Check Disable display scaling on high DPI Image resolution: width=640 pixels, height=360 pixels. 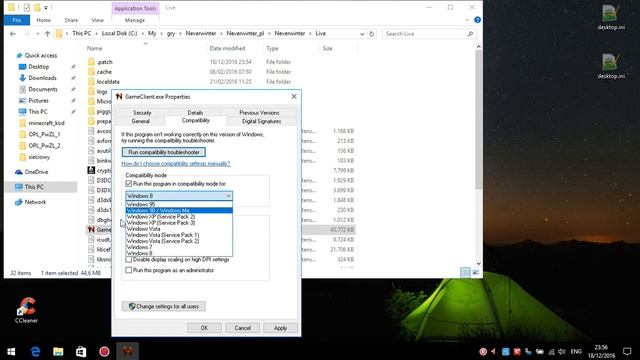pyautogui.click(x=129, y=260)
